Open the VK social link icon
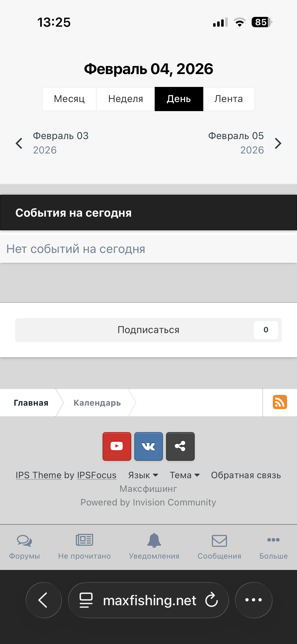 click(x=148, y=446)
